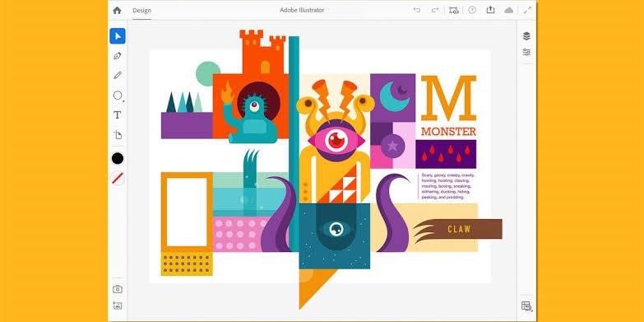
Task: Toggle outline path view mode
Action: pos(454,10)
